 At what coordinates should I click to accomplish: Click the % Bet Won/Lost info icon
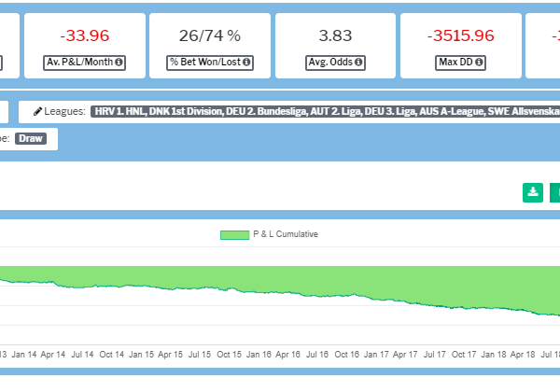point(246,63)
